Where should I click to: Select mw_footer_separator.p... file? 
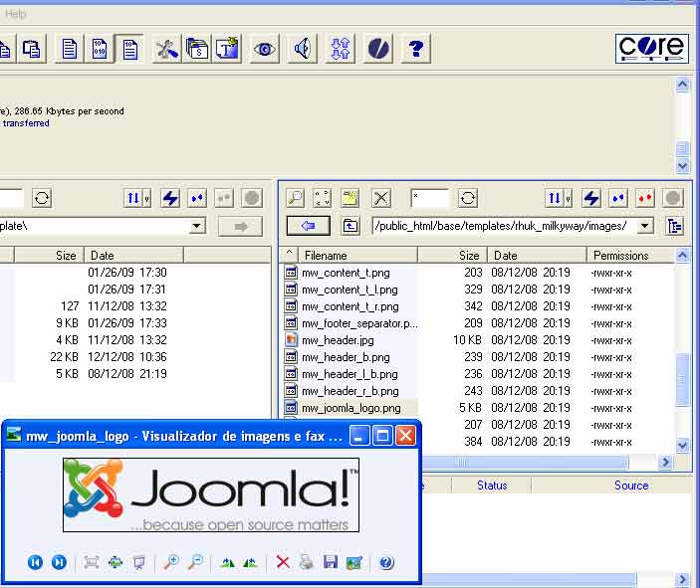click(359, 323)
